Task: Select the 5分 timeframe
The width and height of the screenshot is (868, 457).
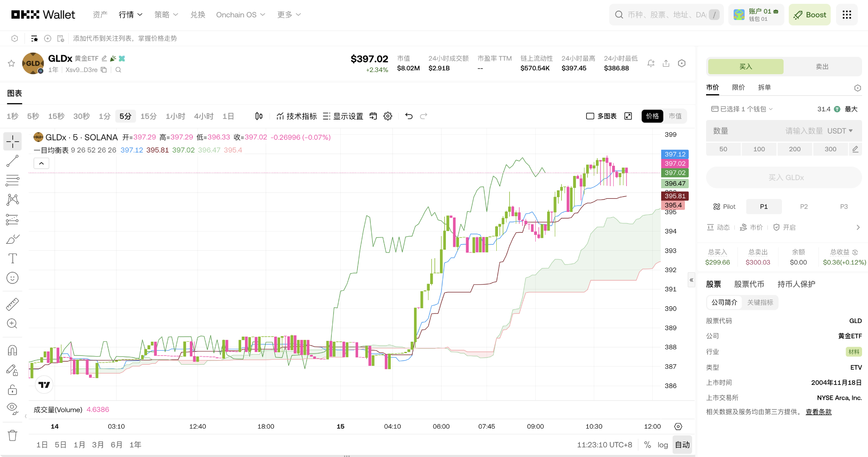Action: [x=125, y=116]
